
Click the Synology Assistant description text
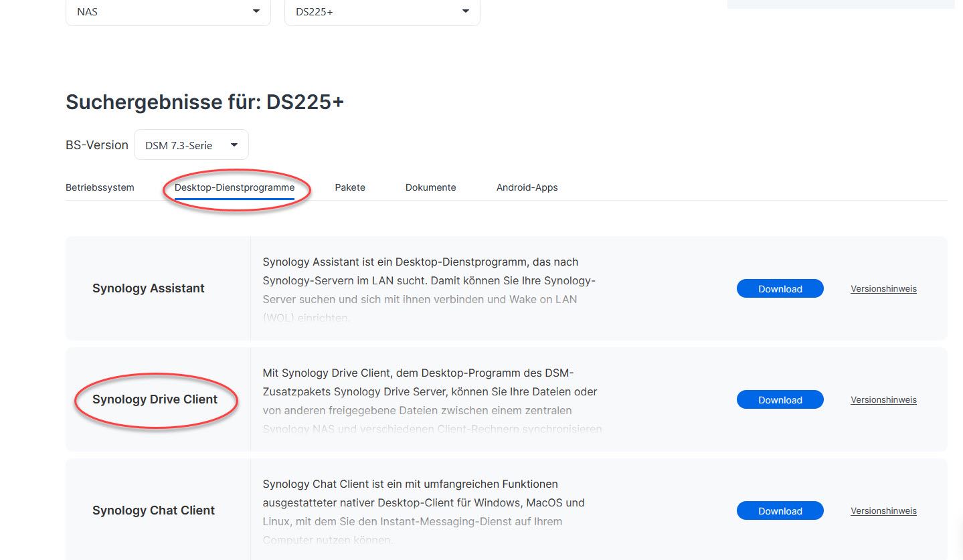coord(428,280)
